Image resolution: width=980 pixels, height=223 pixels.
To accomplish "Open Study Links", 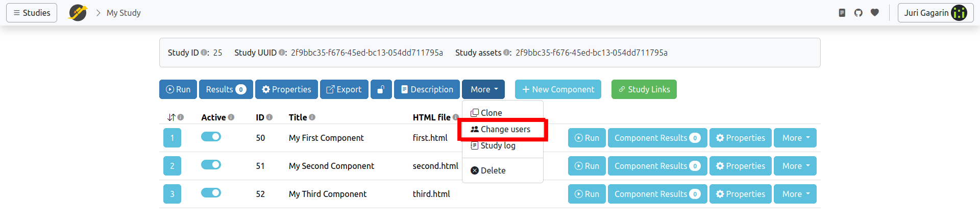I will point(644,89).
